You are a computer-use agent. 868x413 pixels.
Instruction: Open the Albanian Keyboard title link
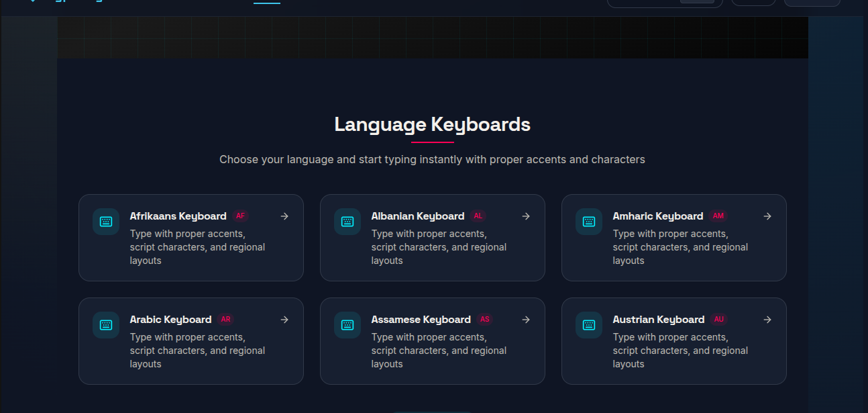(x=418, y=216)
